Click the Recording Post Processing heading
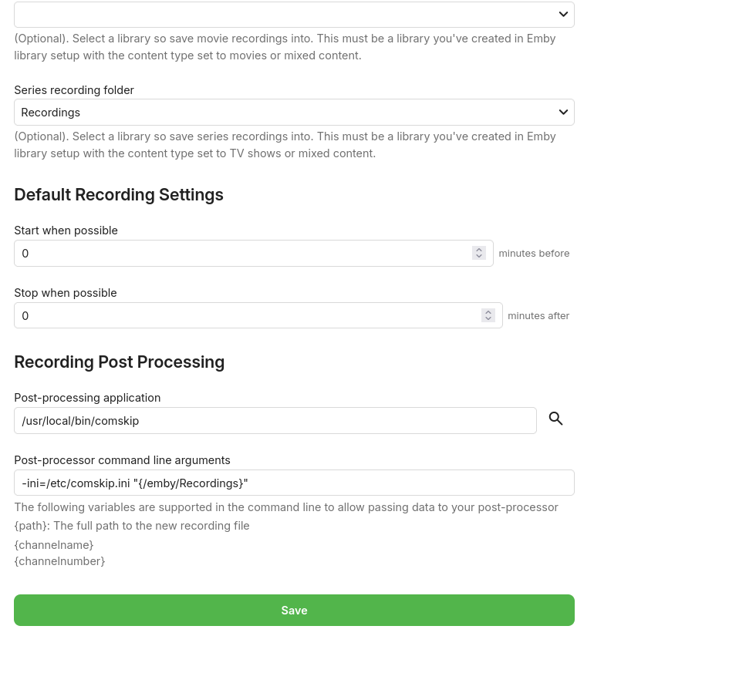Image resolution: width=756 pixels, height=700 pixels. (119, 362)
